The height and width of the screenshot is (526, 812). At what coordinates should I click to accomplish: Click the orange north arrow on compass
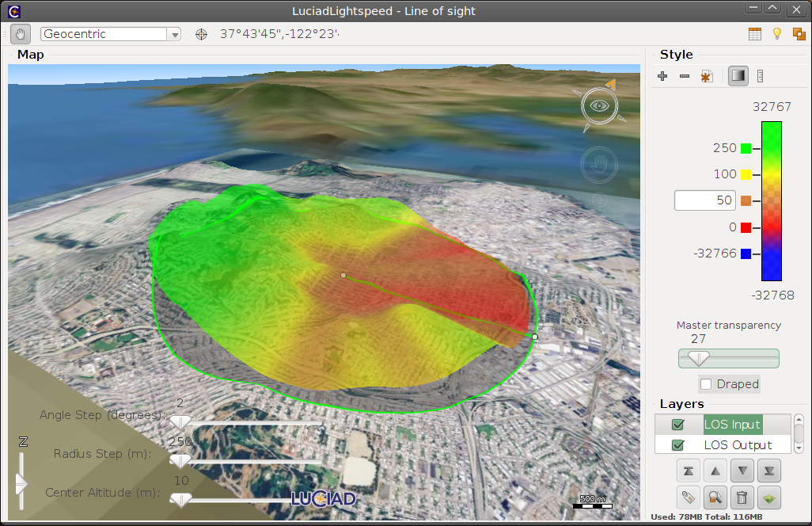[611, 84]
